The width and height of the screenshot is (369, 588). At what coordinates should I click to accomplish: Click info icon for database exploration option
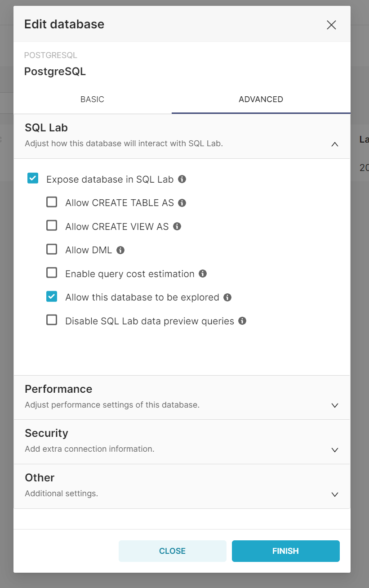pyautogui.click(x=227, y=297)
